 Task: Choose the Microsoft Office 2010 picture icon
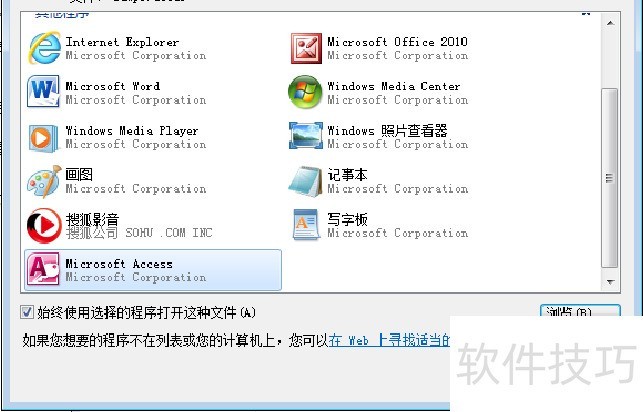pyautogui.click(x=306, y=48)
